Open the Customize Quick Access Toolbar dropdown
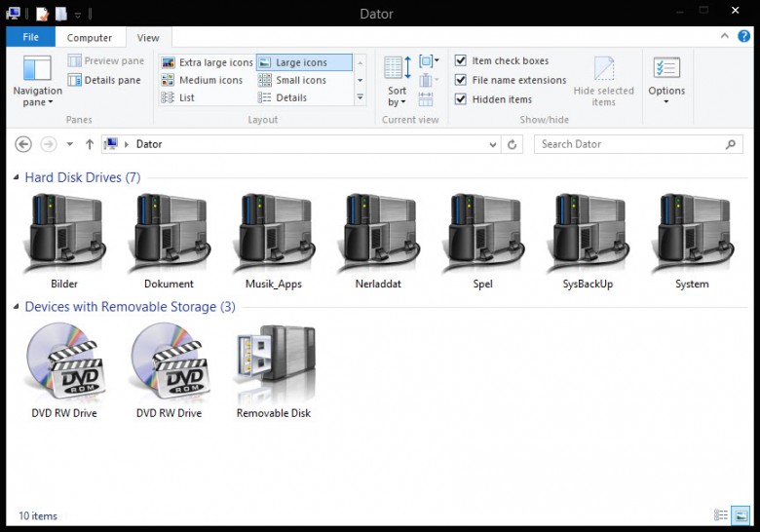The width and height of the screenshot is (760, 532). (78, 15)
